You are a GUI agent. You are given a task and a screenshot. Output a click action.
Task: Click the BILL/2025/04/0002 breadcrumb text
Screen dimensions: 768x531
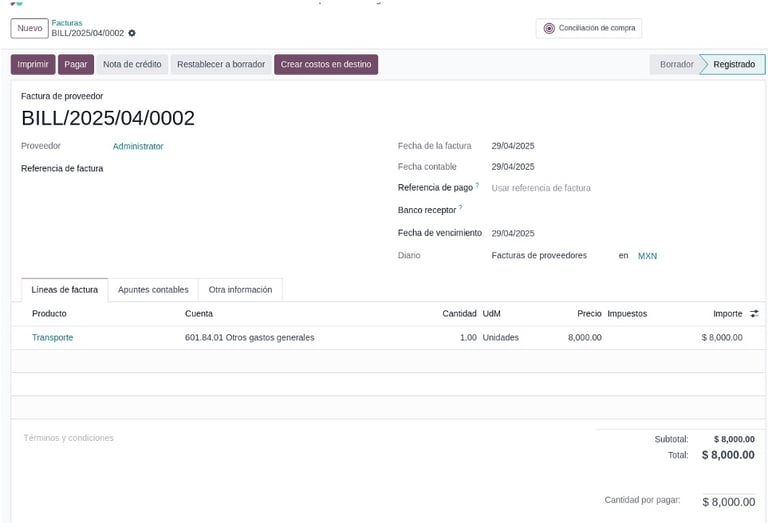[88, 33]
